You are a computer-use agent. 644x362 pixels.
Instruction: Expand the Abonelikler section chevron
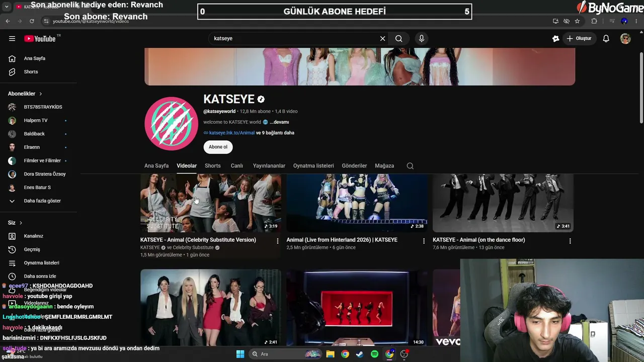tap(41, 94)
